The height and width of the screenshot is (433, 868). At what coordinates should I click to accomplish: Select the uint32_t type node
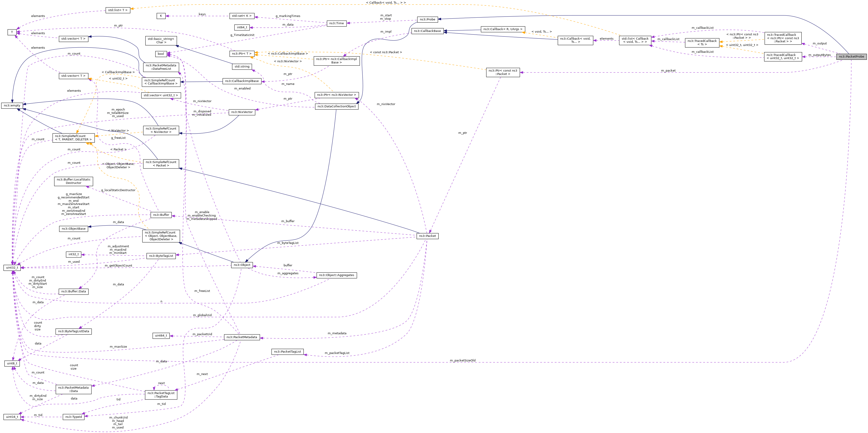[12, 268]
